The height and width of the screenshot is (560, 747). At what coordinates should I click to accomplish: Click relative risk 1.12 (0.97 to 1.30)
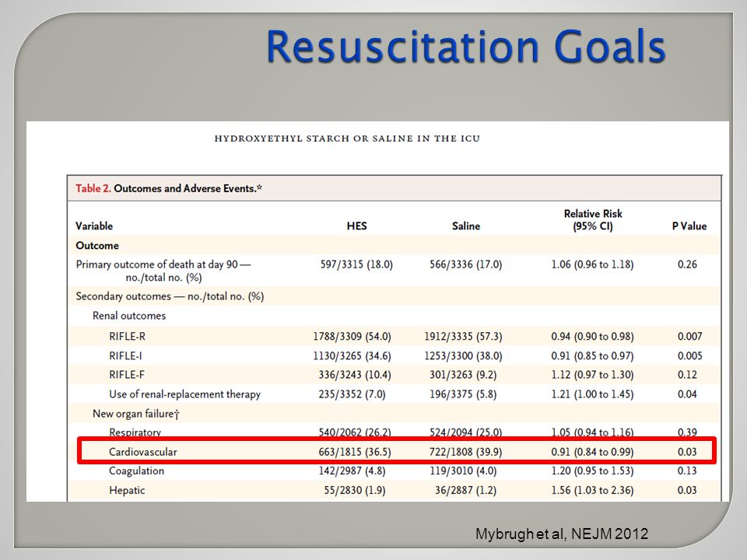point(592,375)
